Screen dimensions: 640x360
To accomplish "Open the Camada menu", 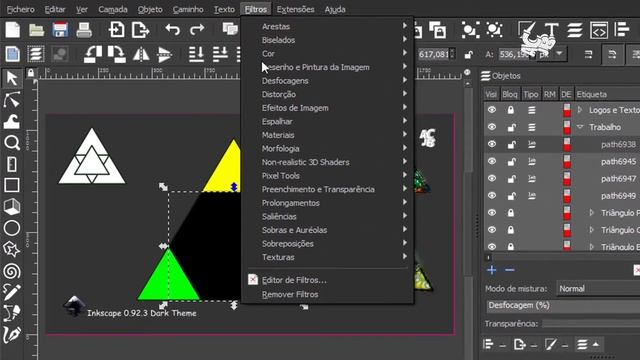I will pos(113,9).
